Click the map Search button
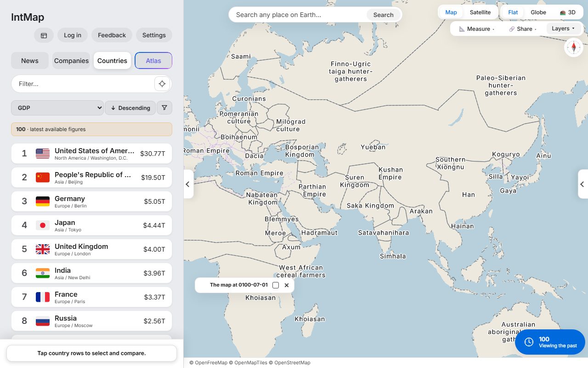This screenshot has height=368, width=588. click(383, 15)
